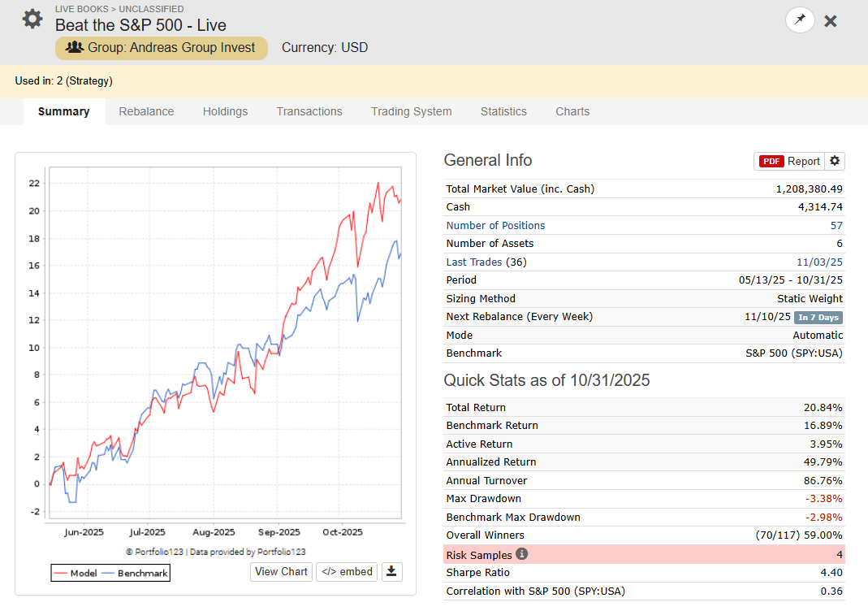The image size is (868, 611).
Task: Click the Benchmark value S&P 500 (SPY:USA)
Action: click(794, 353)
